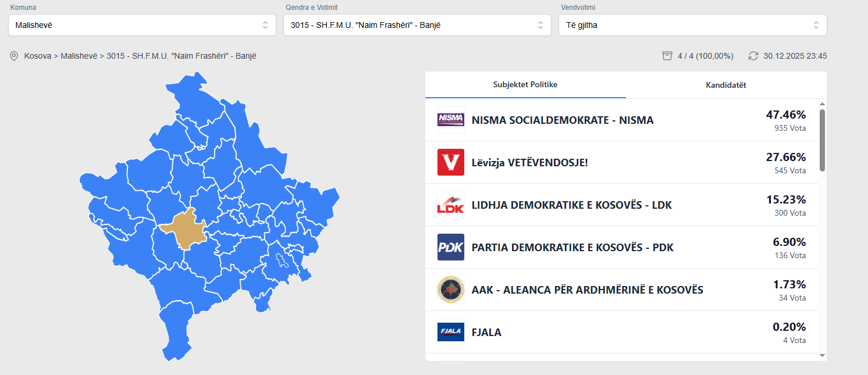Viewport: 868px width, 375px height.
Task: Click the NISMA party logo icon
Action: (450, 120)
